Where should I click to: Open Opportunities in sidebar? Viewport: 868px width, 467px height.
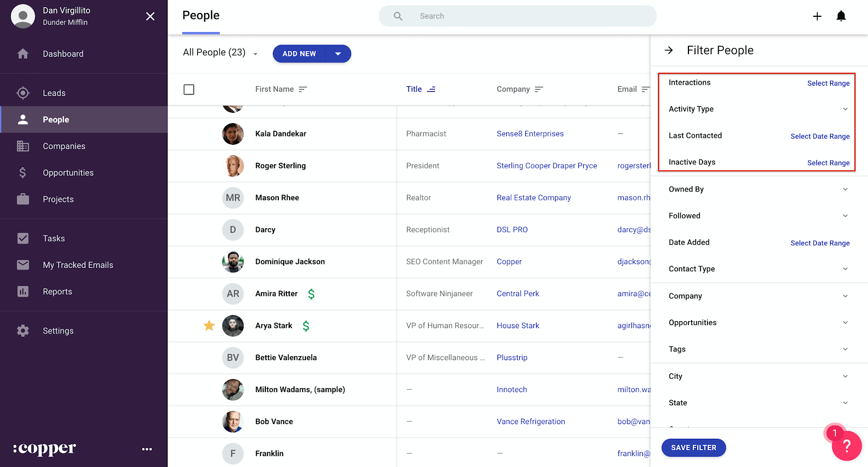point(68,172)
